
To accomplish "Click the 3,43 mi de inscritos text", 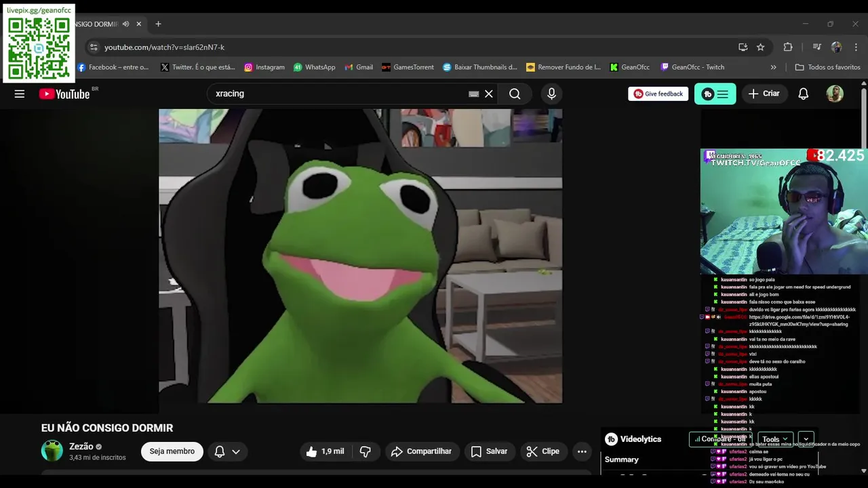I will point(98,457).
